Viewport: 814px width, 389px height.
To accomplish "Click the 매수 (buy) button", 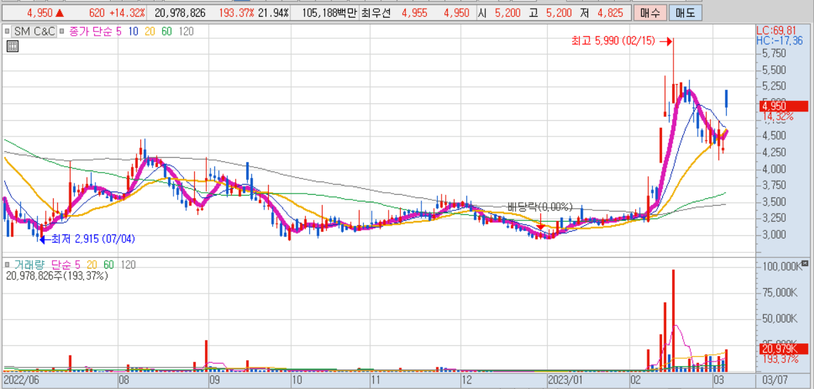I will click(x=649, y=13).
